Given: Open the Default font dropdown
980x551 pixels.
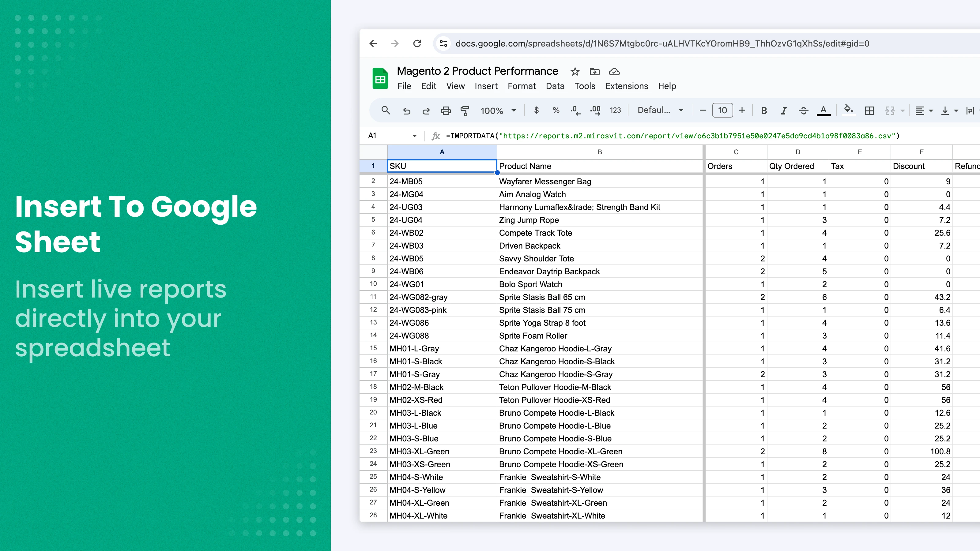Looking at the screenshot, I should [x=660, y=110].
